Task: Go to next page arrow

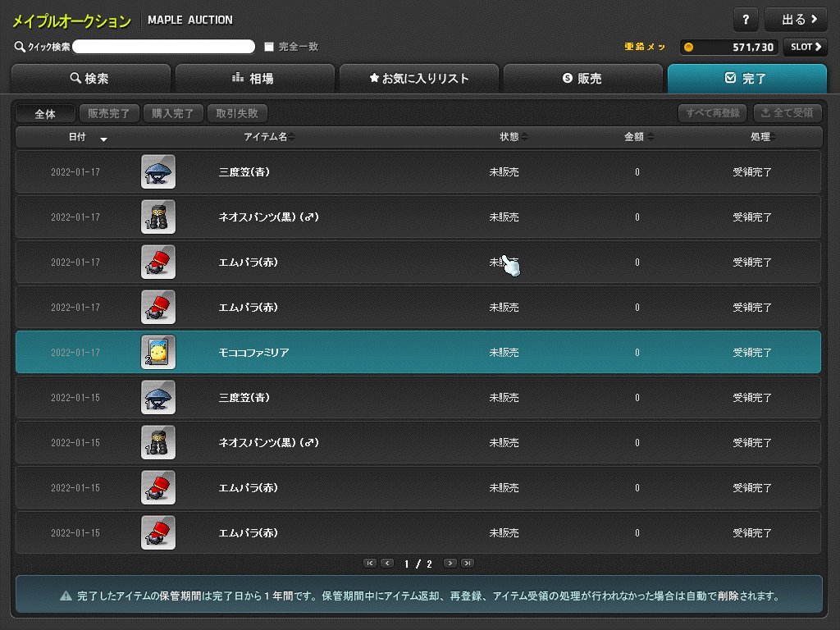Action: pos(450,563)
